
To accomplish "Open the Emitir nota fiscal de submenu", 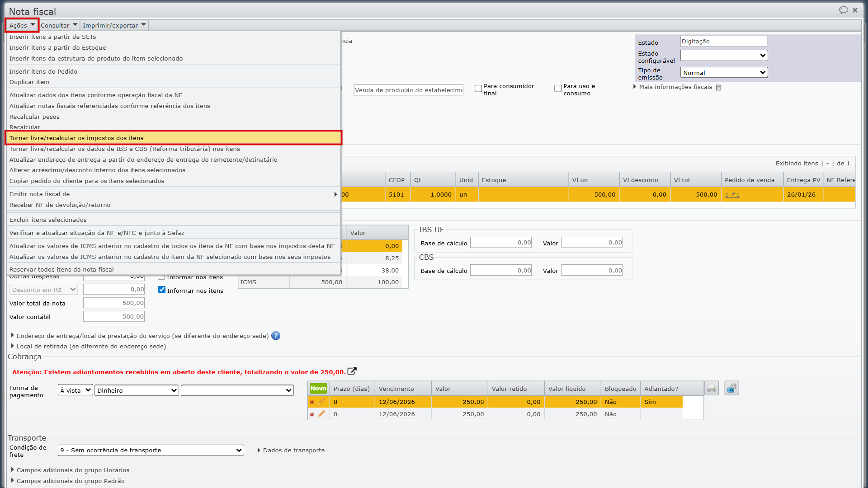I will point(173,194).
